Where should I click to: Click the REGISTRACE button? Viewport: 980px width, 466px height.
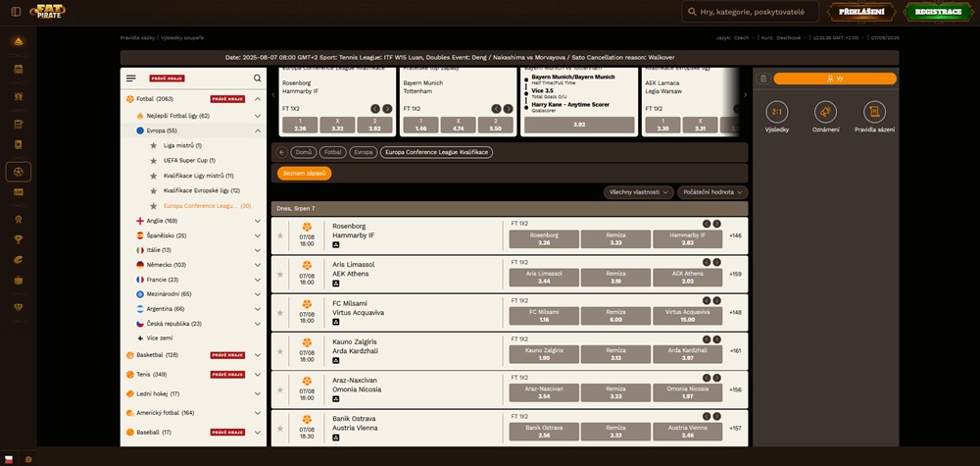pos(938,12)
